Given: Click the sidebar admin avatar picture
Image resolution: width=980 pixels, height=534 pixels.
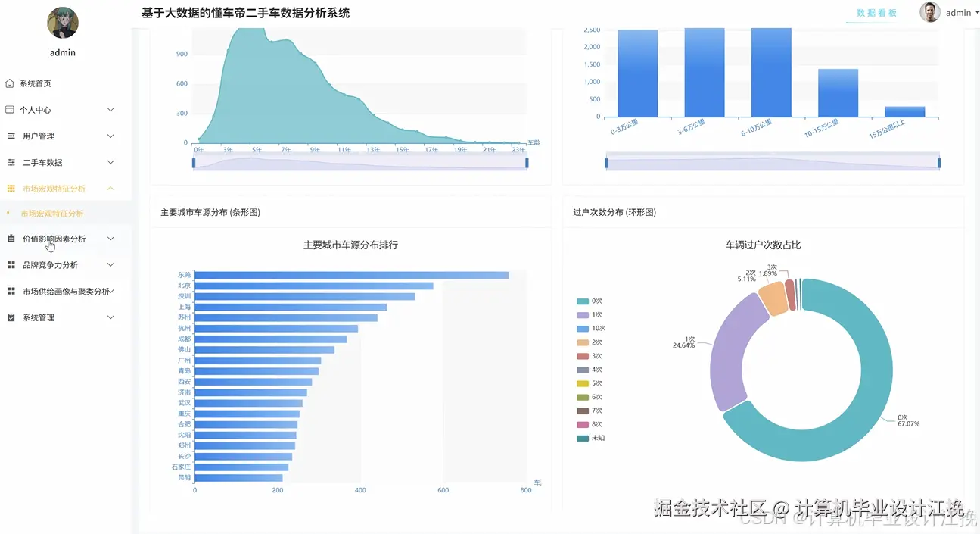Looking at the screenshot, I should [63, 23].
